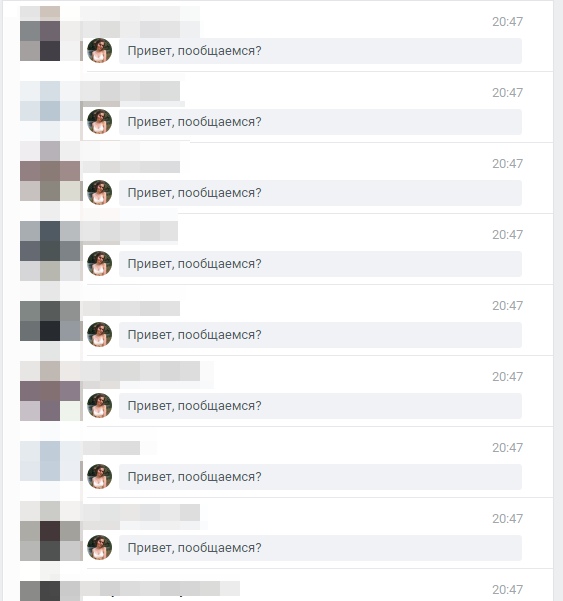Click the sender photo in the eighth message
The image size is (563, 601).
pos(100,547)
